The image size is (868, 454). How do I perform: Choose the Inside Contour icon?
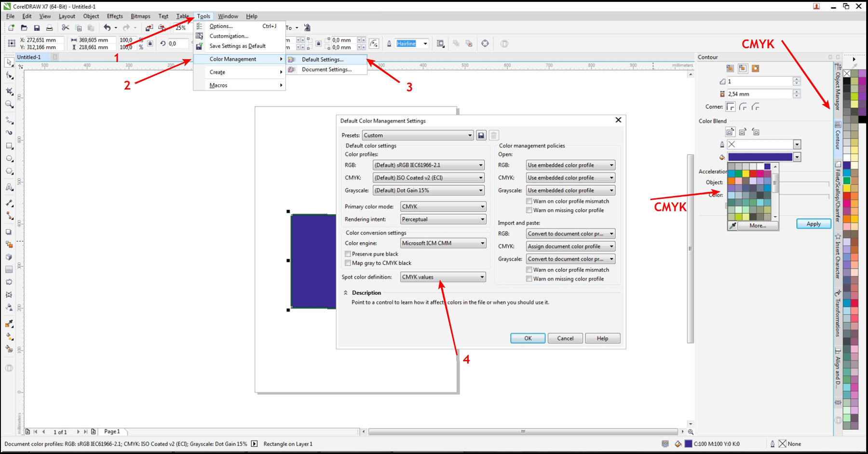point(743,69)
